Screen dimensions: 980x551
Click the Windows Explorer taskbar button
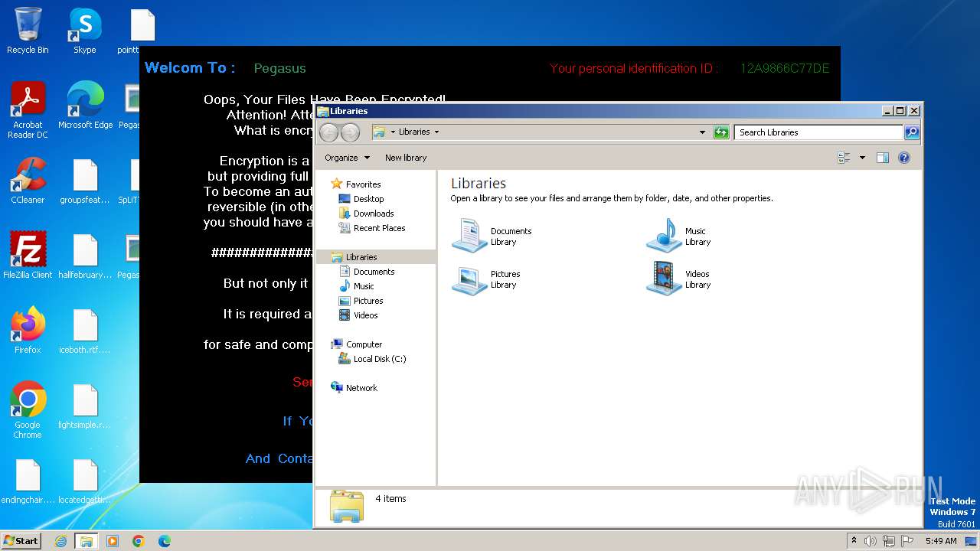pos(87,541)
